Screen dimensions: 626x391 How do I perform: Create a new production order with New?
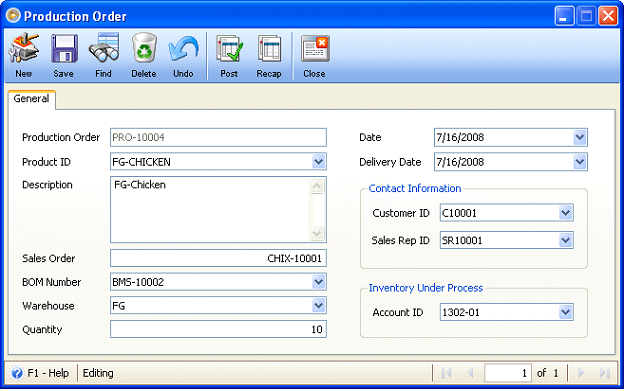pos(24,55)
